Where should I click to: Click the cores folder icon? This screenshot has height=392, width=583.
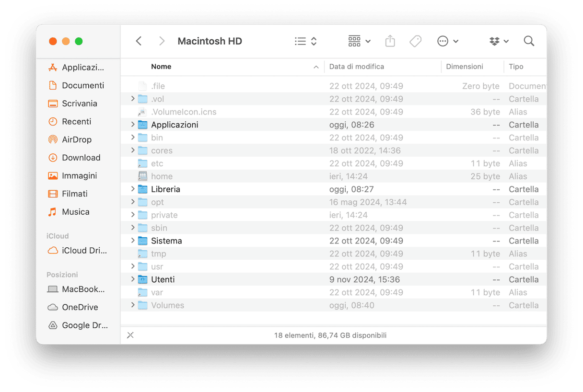pos(142,150)
